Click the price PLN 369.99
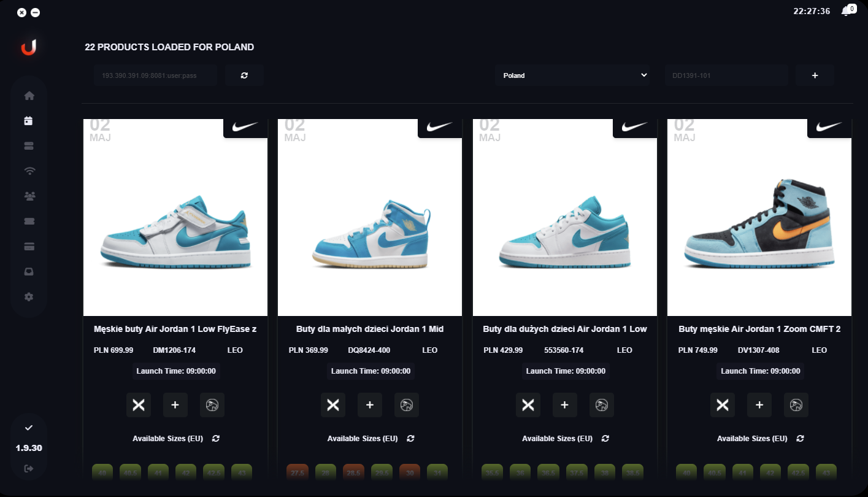The width and height of the screenshot is (868, 497). tap(309, 350)
